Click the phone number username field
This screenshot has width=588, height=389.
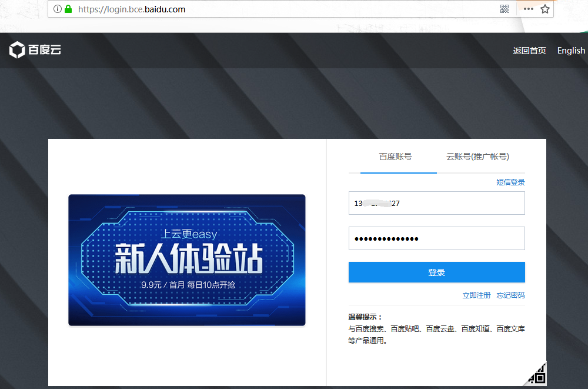pyautogui.click(x=437, y=203)
